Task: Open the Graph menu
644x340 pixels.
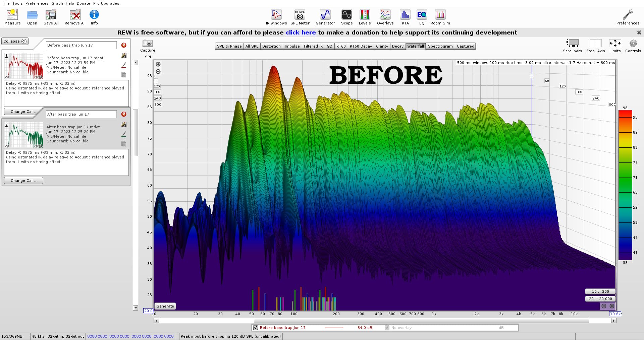Action: tap(57, 3)
